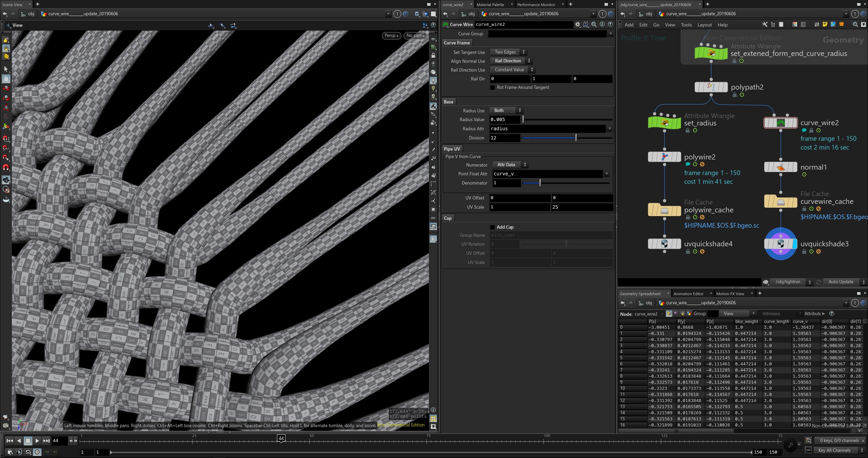Open the gear settings icon beside Curve Wire label
The image size is (868, 458).
[577, 24]
